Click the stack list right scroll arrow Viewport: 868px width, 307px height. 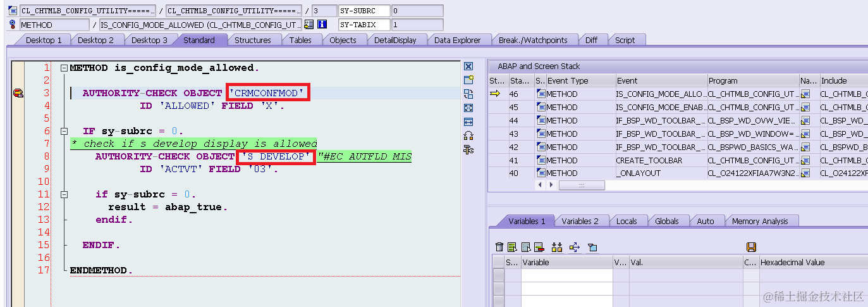(551, 185)
